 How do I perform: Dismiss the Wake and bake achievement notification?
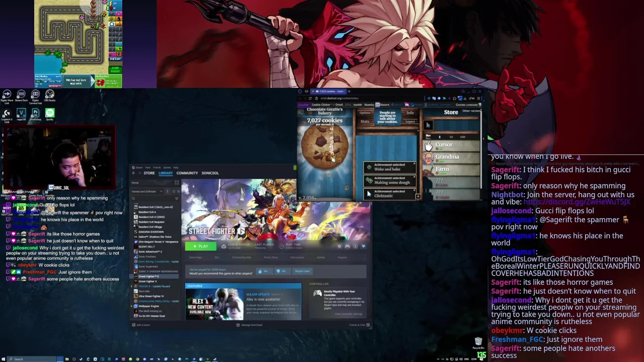click(414, 164)
